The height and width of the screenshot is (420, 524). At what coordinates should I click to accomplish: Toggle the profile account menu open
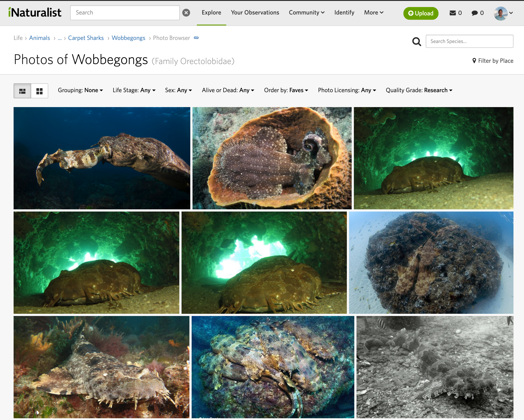click(x=502, y=13)
